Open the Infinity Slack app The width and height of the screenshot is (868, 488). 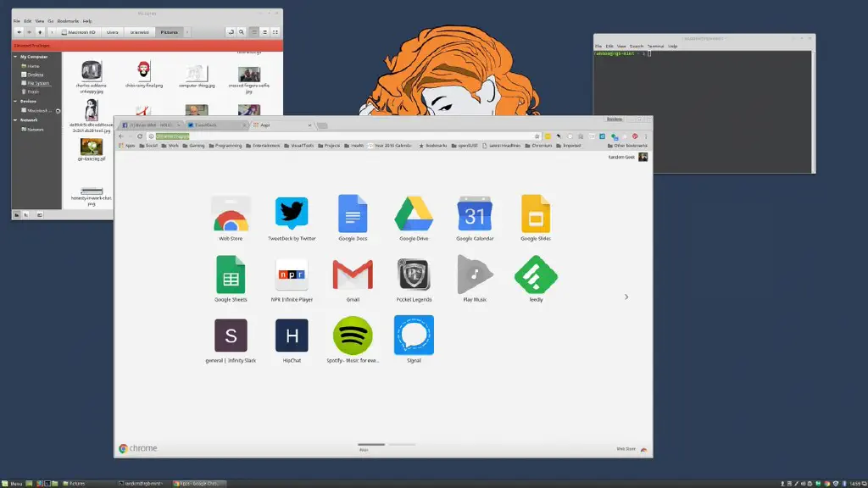[231, 340]
